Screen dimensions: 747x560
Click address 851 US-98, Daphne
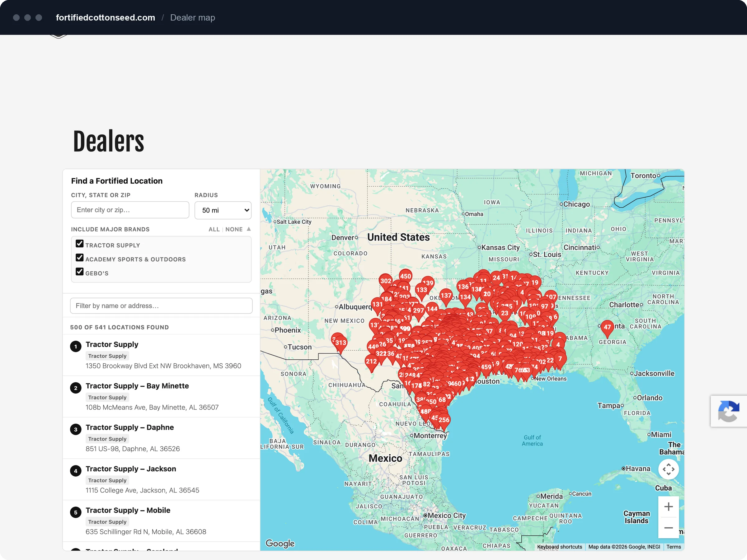[x=133, y=449]
